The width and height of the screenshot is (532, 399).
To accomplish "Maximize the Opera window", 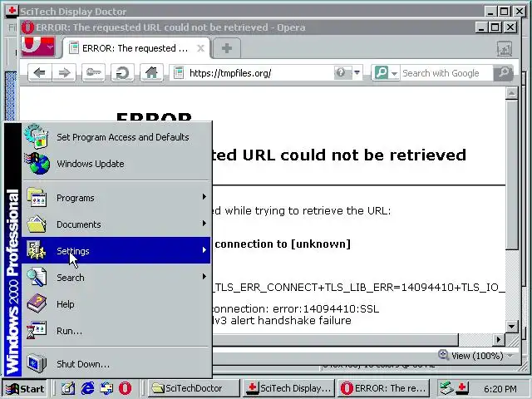I will click(495, 27).
